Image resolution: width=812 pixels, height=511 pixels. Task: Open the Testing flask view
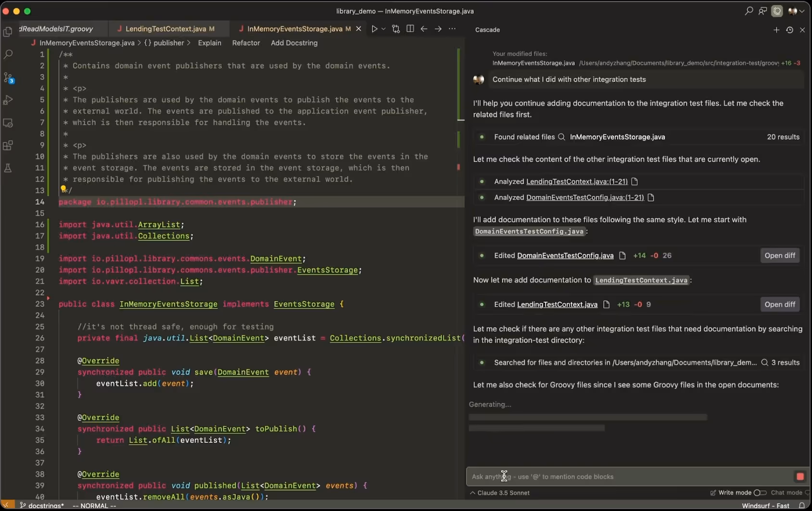(x=8, y=168)
